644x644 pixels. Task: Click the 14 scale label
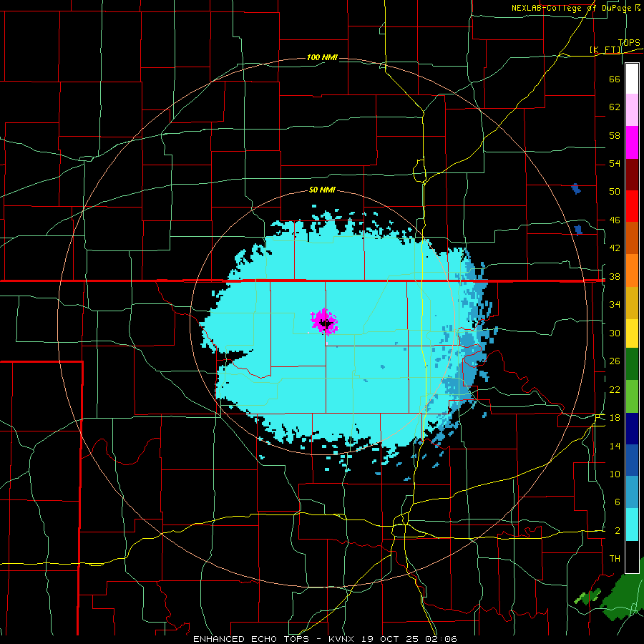pos(615,446)
